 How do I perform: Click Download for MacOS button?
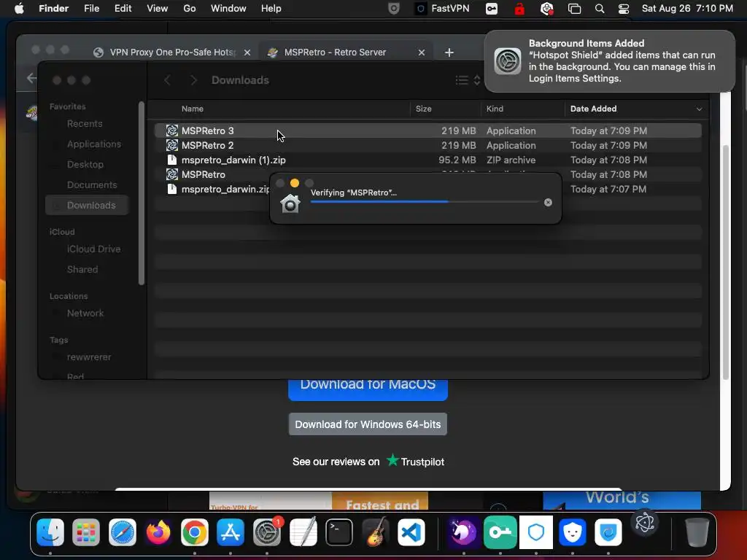click(x=368, y=389)
